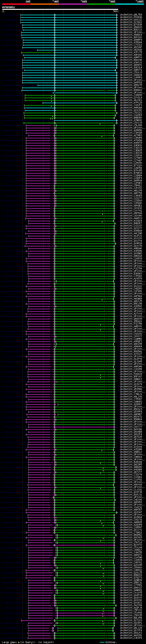The image size is (146, 644).
Task: Click the green ~80% identity legend segment
Action: pos(101,4)
